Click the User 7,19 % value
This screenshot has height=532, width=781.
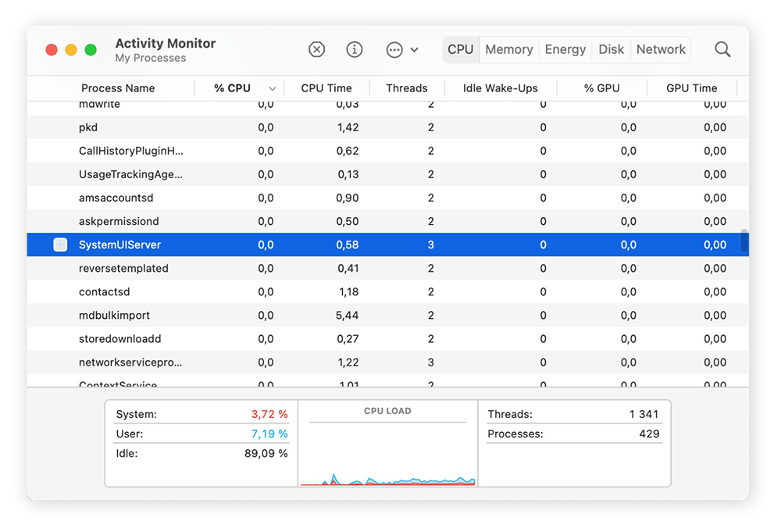(269, 434)
